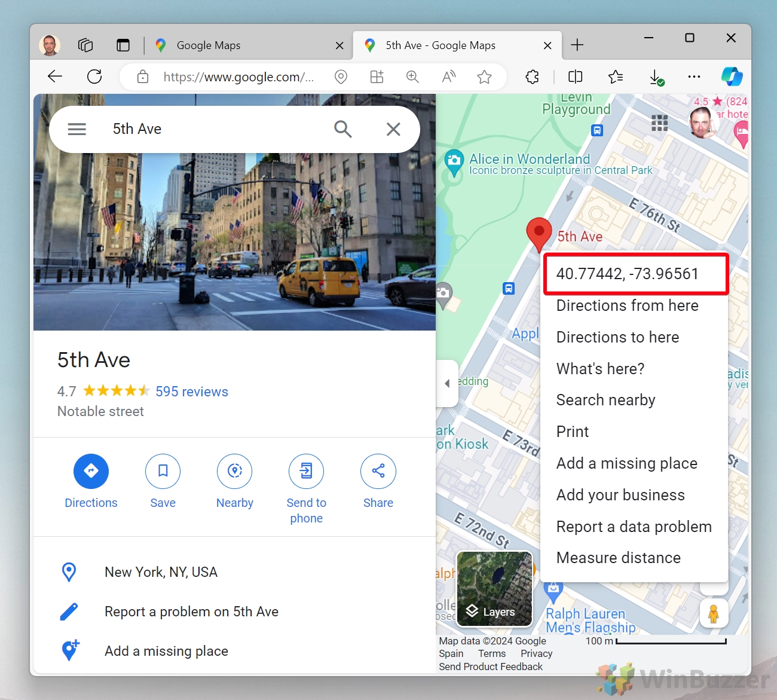This screenshot has width=777, height=700.
Task: Go back to the previous page
Action: point(55,77)
